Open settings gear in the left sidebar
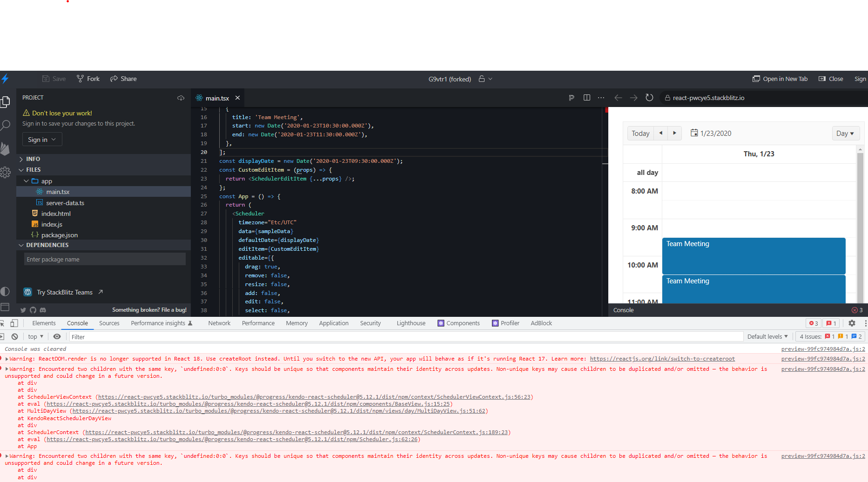 (x=6, y=173)
